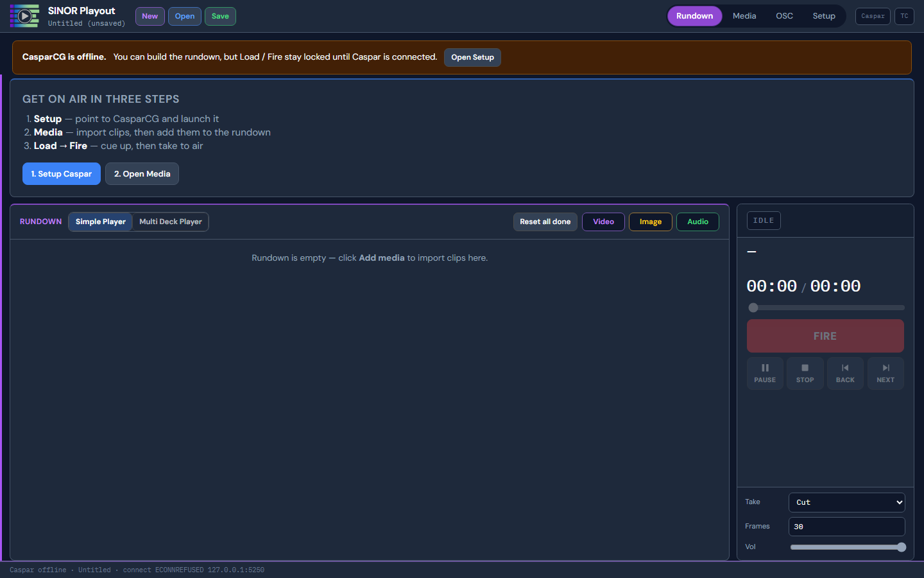Click the 'Untitled (unsaved)' project name
924x578 pixels.
tap(87, 24)
